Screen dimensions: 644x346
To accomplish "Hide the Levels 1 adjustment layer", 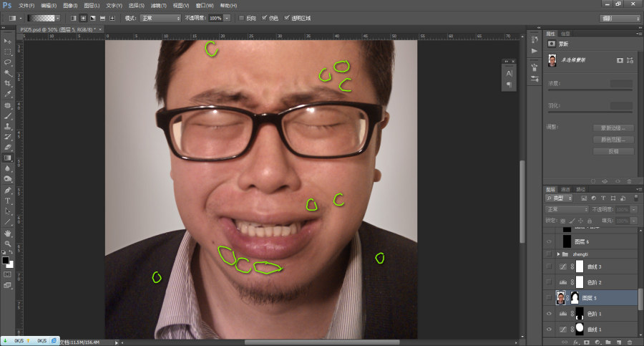I will point(549,314).
